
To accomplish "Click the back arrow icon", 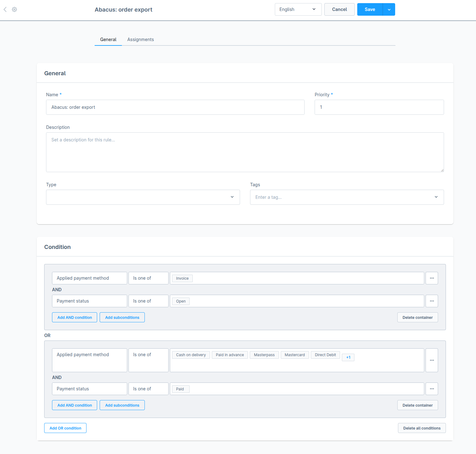I will point(5,9).
